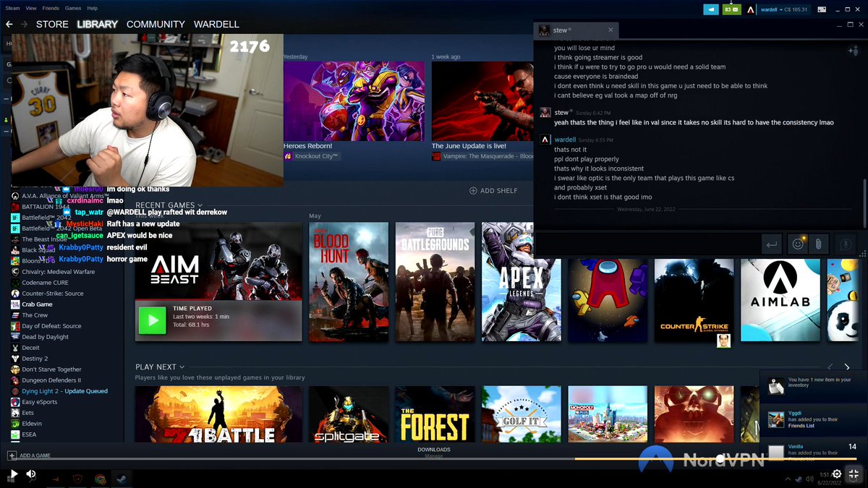Go to the LIBRARY tab
This screenshot has height=488, width=868.
(x=97, y=24)
